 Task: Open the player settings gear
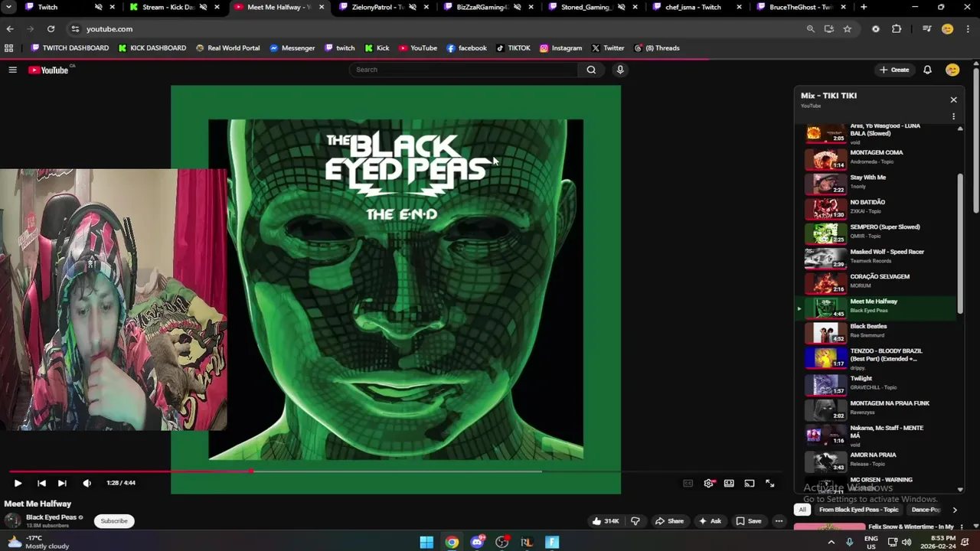coord(709,483)
